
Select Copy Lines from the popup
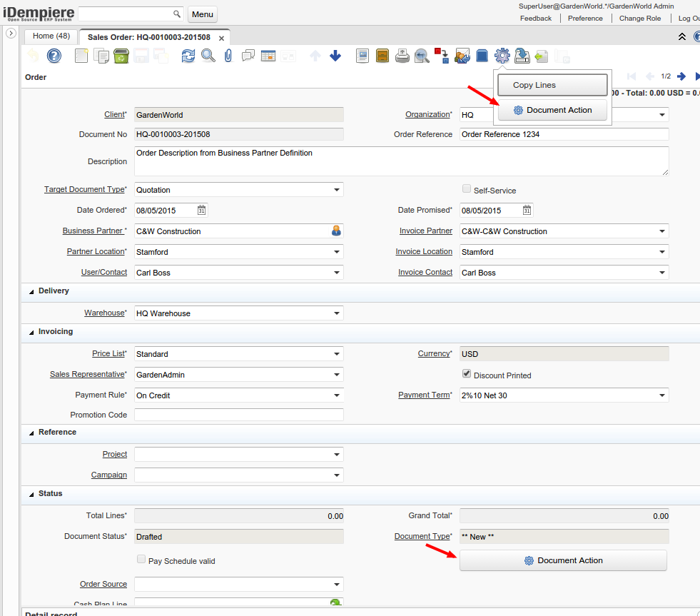tap(552, 85)
